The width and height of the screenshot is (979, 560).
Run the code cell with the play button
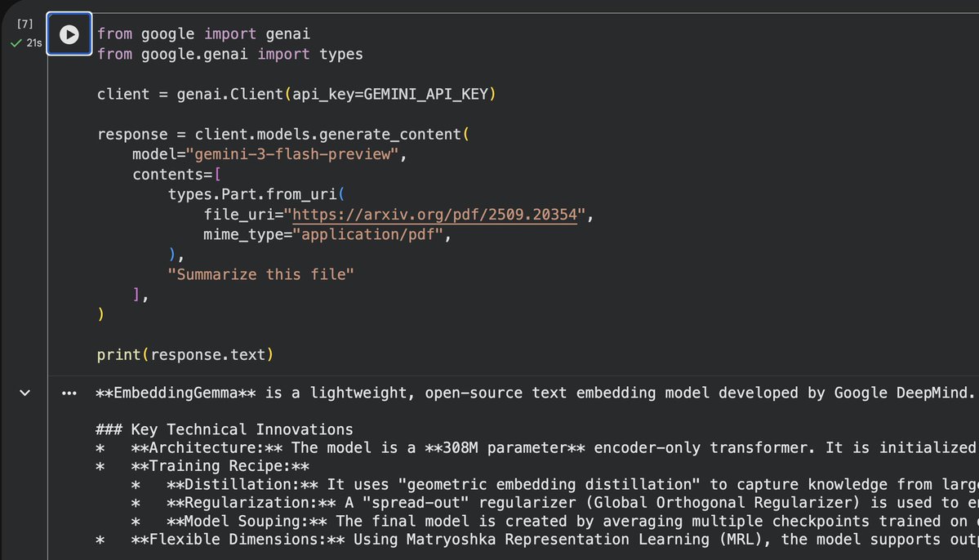69,34
